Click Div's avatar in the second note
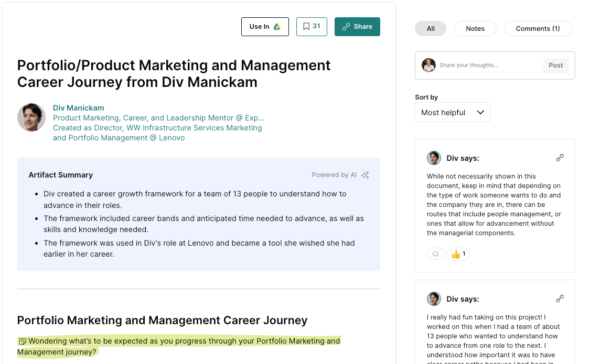The height and width of the screenshot is (364, 590). pyautogui.click(x=434, y=299)
